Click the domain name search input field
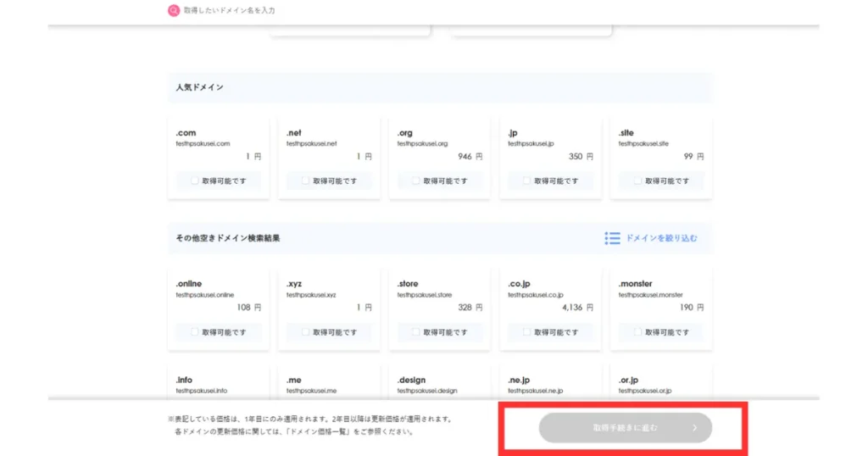 pos(339,11)
